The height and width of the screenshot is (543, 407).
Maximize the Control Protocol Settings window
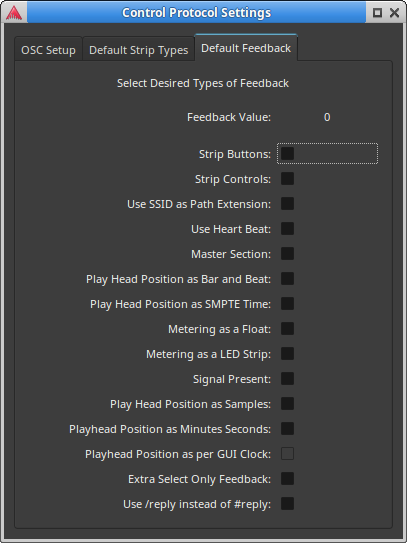pos(377,13)
